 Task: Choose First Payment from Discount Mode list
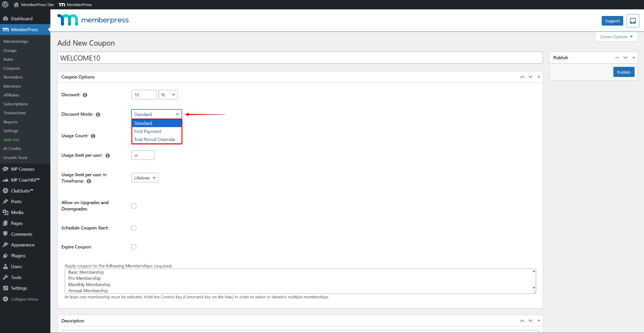pos(148,131)
